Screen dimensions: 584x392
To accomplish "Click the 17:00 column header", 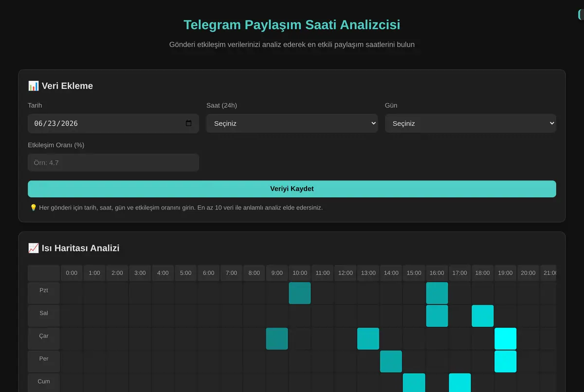I will coord(460,273).
